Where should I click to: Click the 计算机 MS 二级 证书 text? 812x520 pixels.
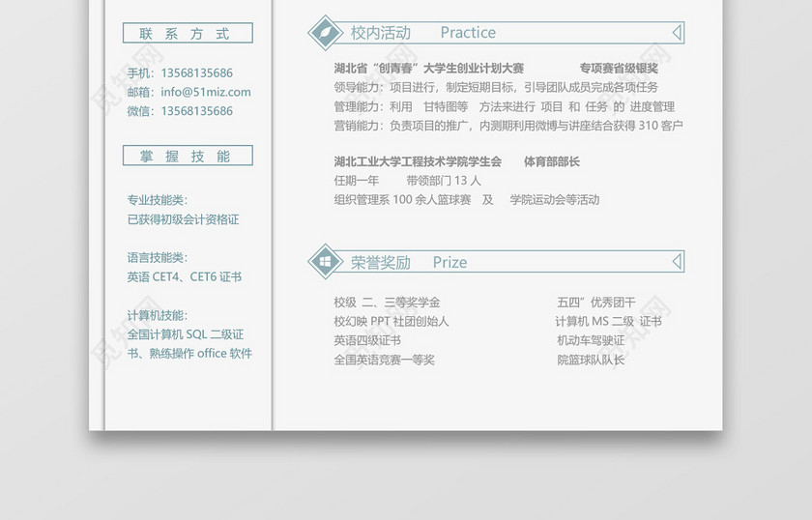pos(608,321)
